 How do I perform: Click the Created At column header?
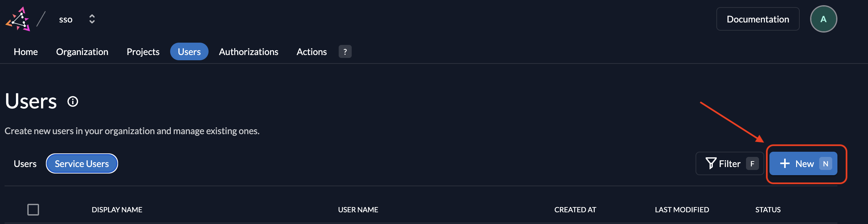tap(575, 209)
